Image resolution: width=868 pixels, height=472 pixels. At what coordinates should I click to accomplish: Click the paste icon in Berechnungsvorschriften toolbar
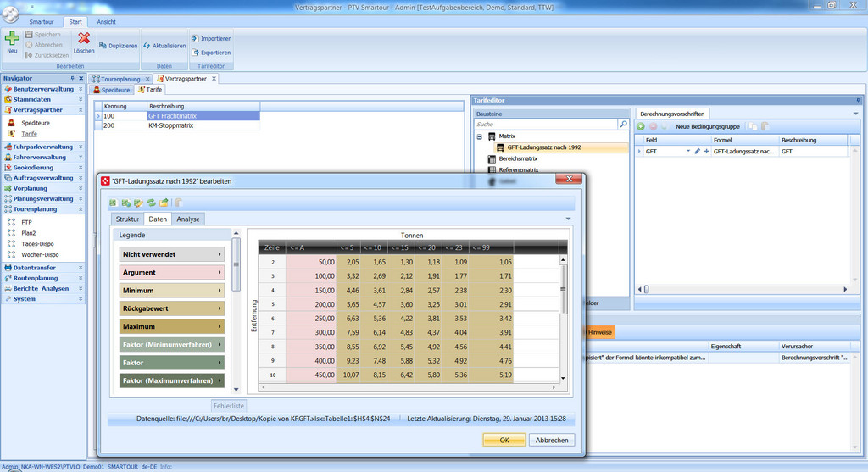[765, 126]
